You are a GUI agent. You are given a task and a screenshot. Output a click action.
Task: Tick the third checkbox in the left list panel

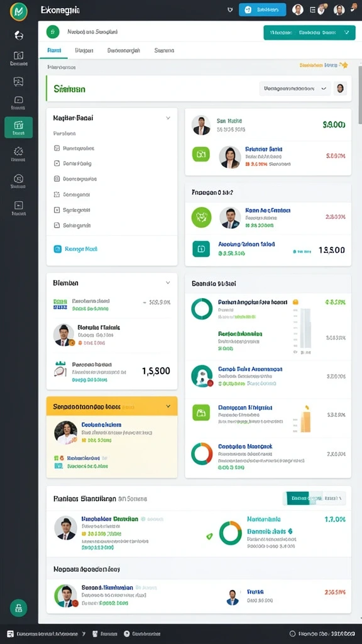pyautogui.click(x=57, y=179)
